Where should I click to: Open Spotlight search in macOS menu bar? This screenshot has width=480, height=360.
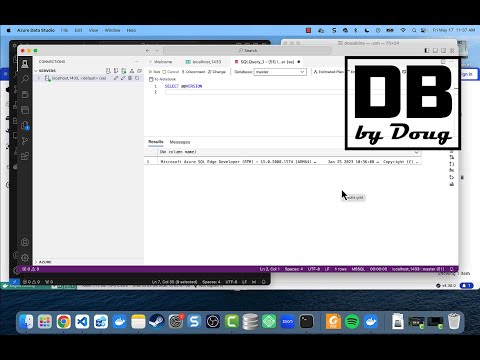pyautogui.click(x=414, y=30)
